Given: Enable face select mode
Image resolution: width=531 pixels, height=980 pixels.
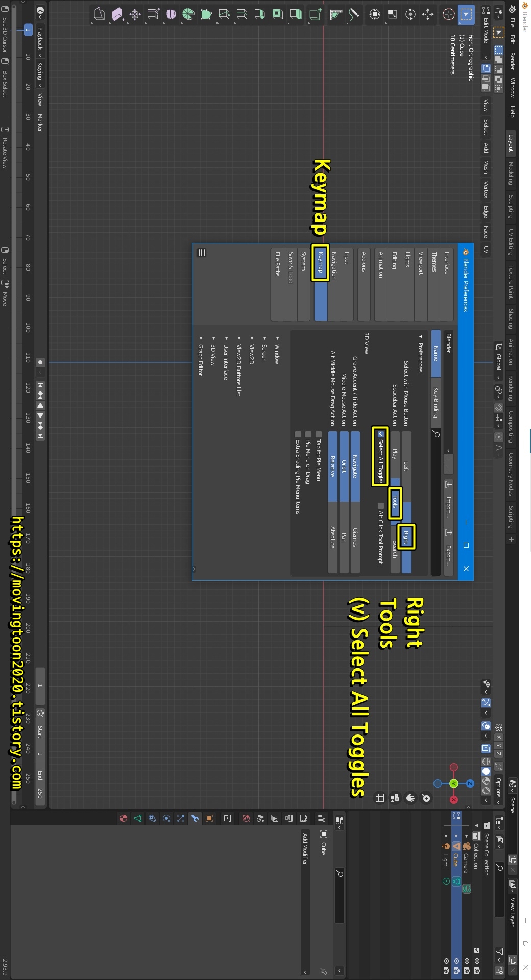Looking at the screenshot, I should pos(486,89).
